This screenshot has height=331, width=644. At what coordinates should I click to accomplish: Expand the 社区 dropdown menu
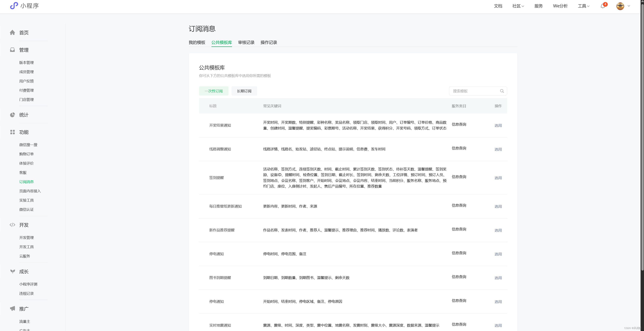point(518,6)
